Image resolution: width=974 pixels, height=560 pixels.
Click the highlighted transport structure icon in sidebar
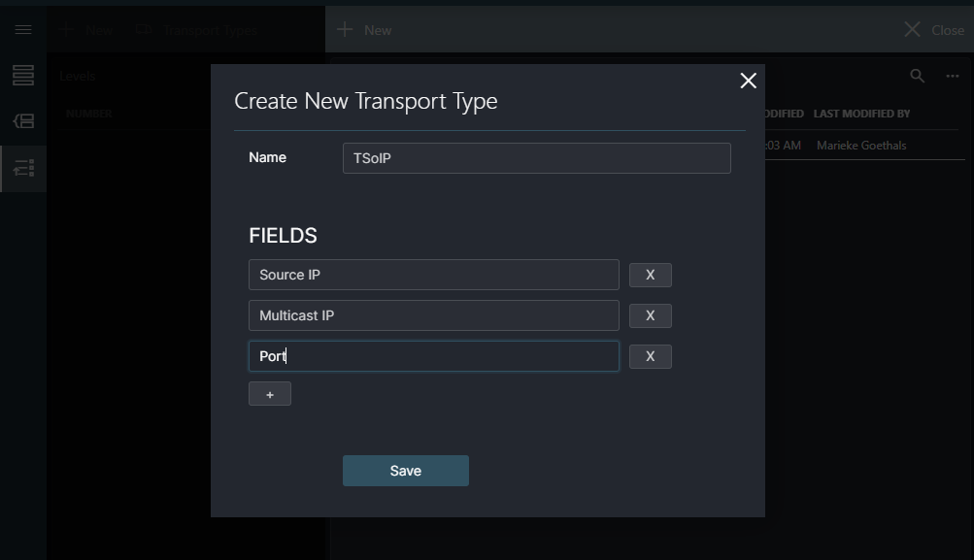[x=22, y=168]
